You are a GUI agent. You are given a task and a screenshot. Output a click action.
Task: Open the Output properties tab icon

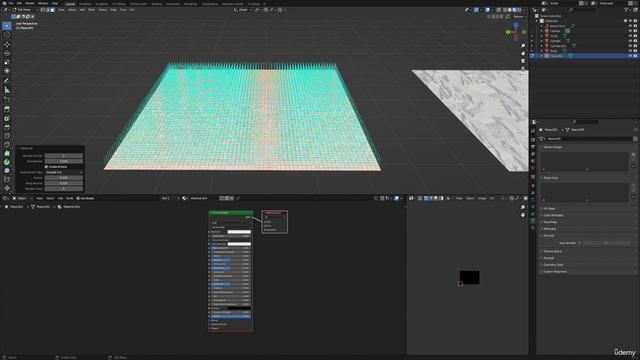pos(533,147)
